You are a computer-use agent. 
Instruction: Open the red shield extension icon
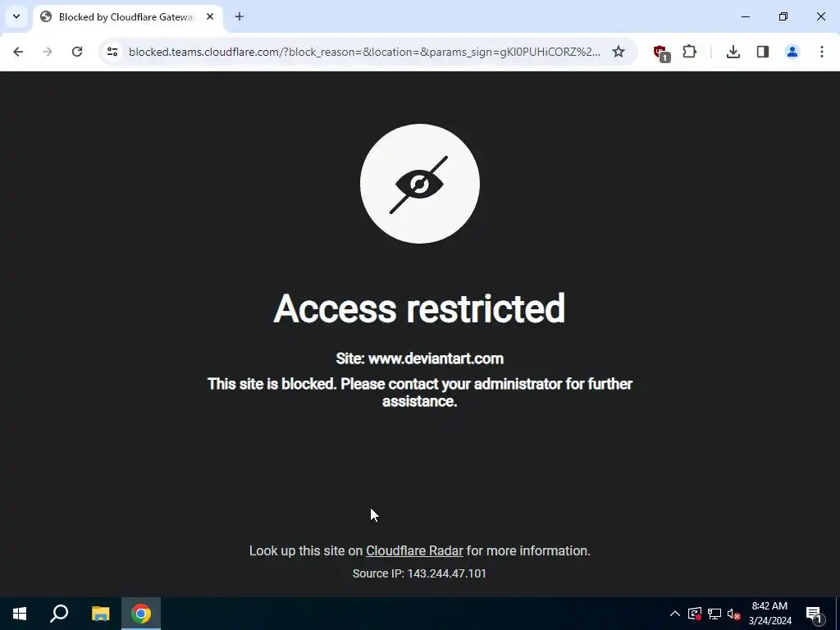pos(661,52)
